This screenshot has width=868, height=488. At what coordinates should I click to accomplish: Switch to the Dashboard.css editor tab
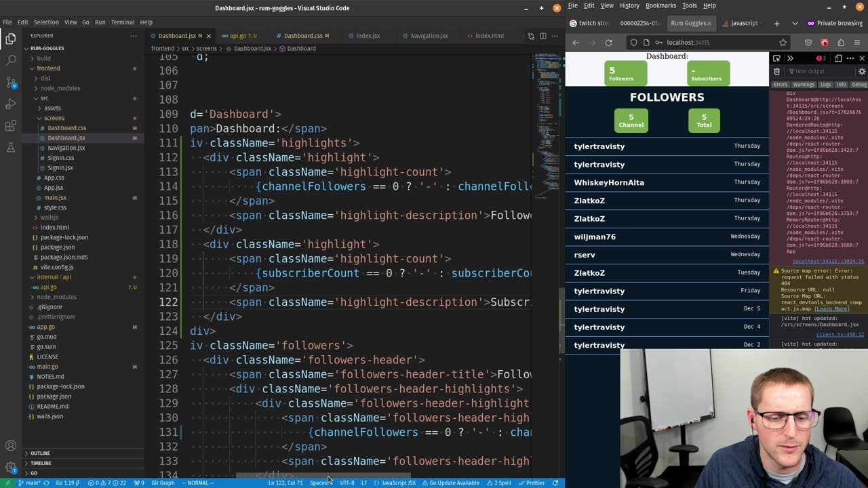pyautogui.click(x=302, y=36)
